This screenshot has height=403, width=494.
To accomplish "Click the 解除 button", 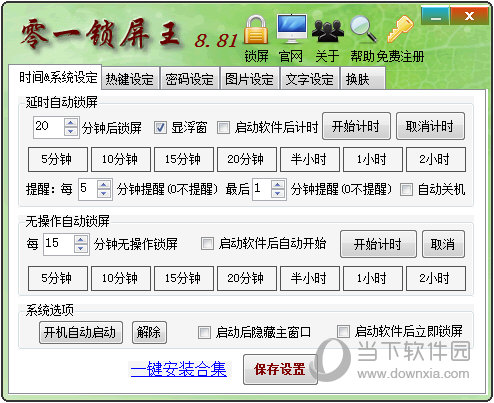I will pos(149,332).
